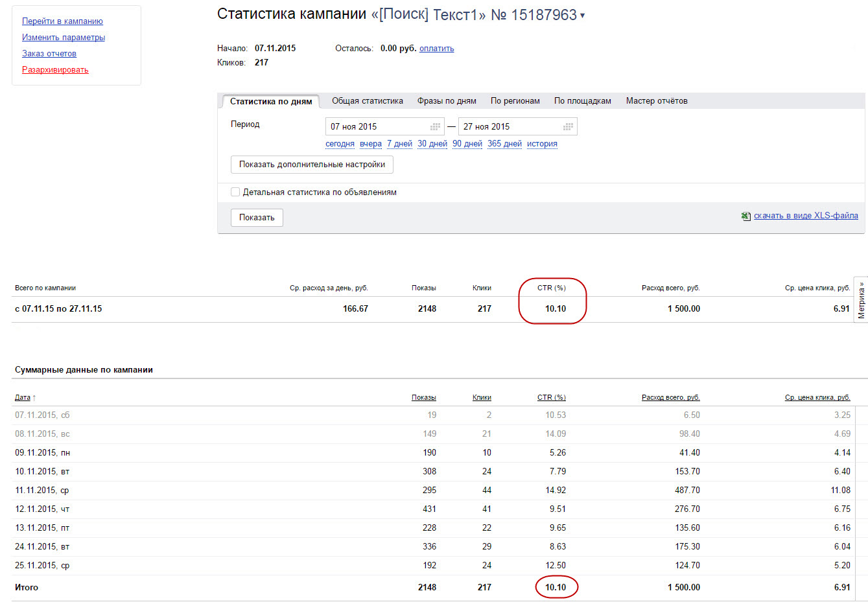This screenshot has height=602, width=868.
Task: Sort table by Показы column header
Action: (x=424, y=398)
